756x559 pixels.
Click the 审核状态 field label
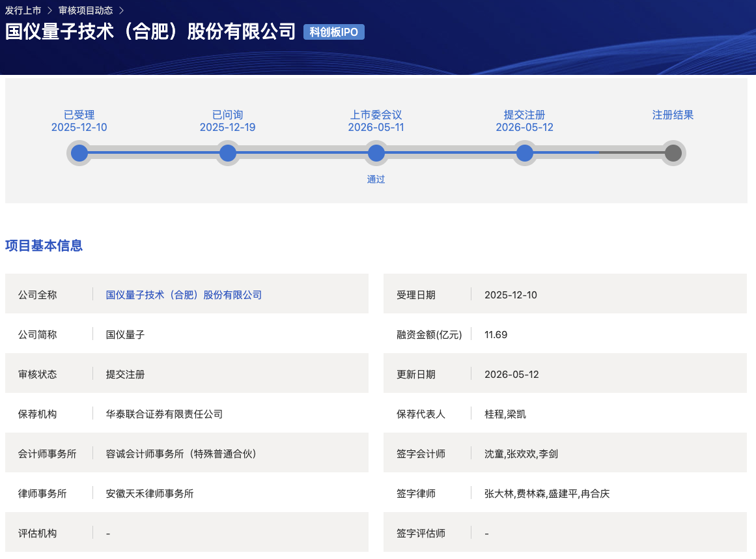[38, 374]
